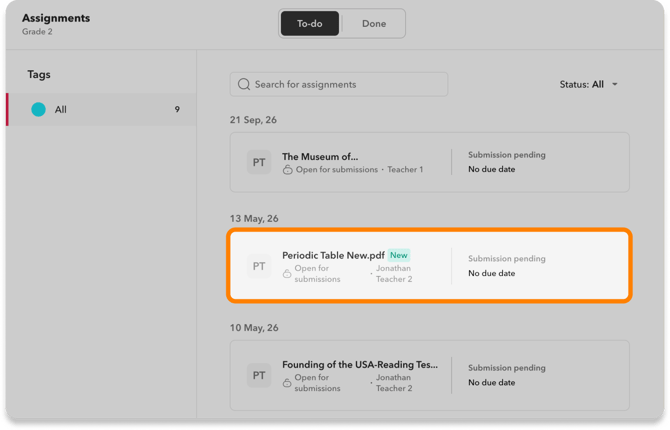Click No due date on Founding of USA card

(491, 383)
